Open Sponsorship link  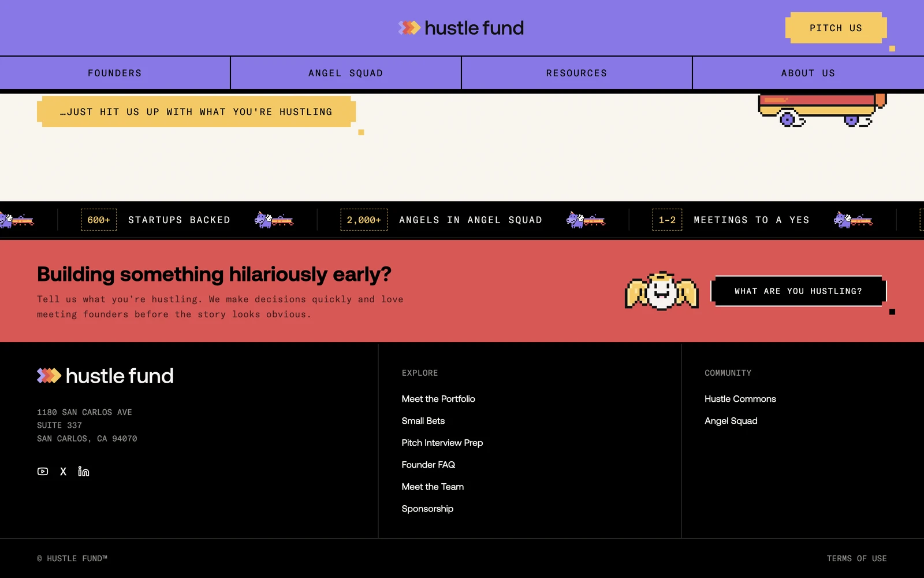[x=427, y=509]
